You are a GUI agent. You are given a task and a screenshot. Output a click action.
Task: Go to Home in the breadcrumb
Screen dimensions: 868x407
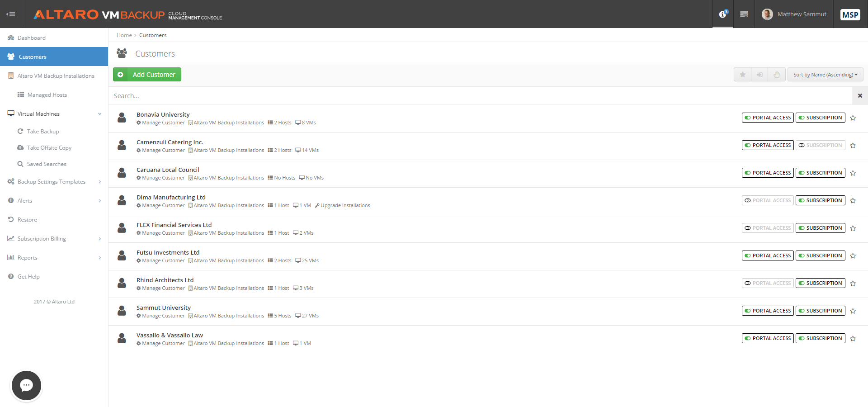click(124, 35)
